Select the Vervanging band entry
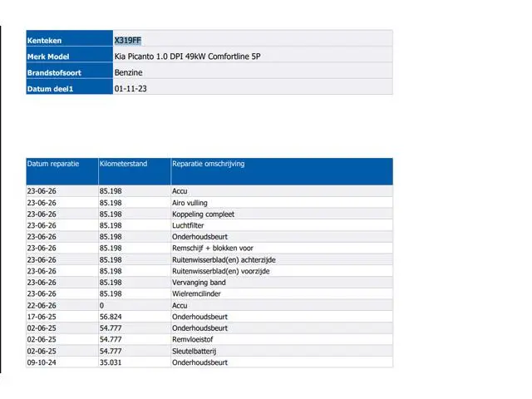The image size is (532, 399). 199,283
